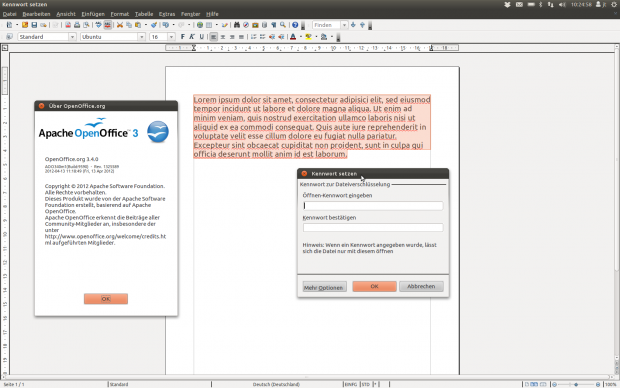
Task: Click the Paste clipboard icon
Action: click(138, 25)
